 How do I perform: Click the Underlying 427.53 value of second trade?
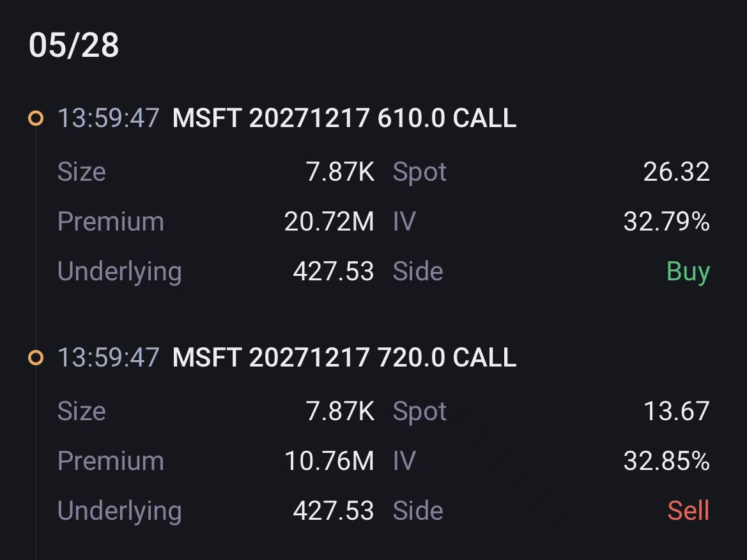(x=334, y=511)
